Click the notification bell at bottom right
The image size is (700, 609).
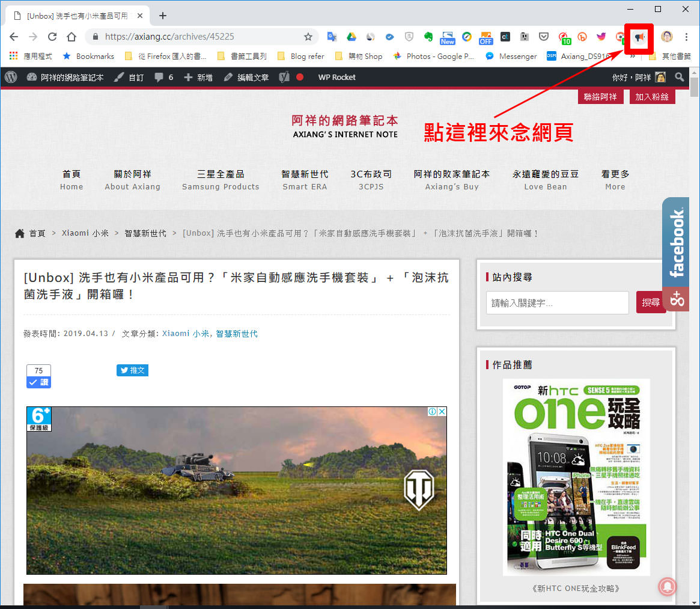click(667, 587)
